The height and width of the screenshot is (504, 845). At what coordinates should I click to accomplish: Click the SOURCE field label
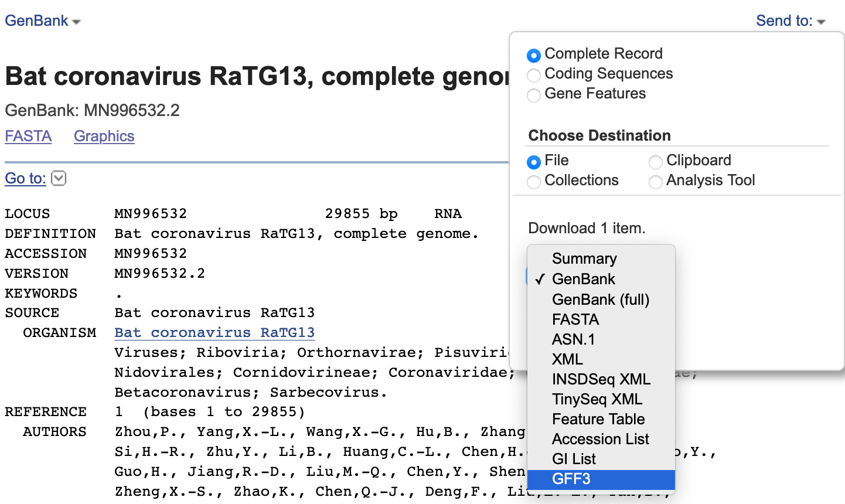32,312
